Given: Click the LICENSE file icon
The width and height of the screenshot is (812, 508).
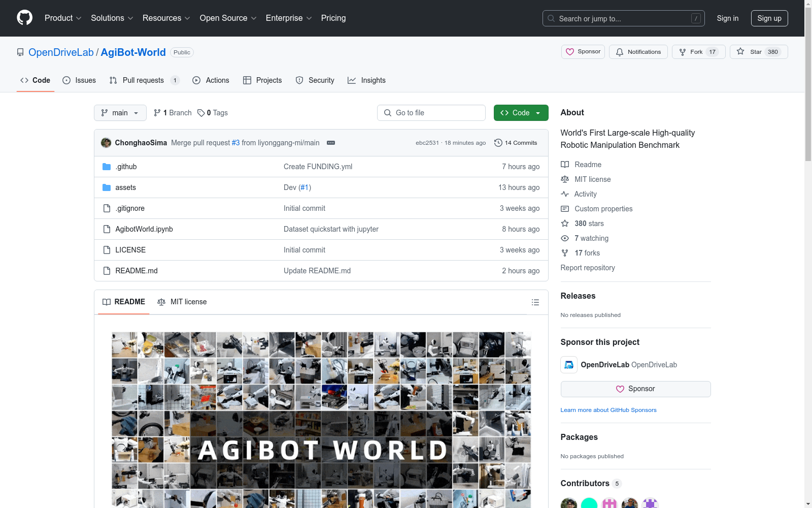Looking at the screenshot, I should [x=107, y=250].
